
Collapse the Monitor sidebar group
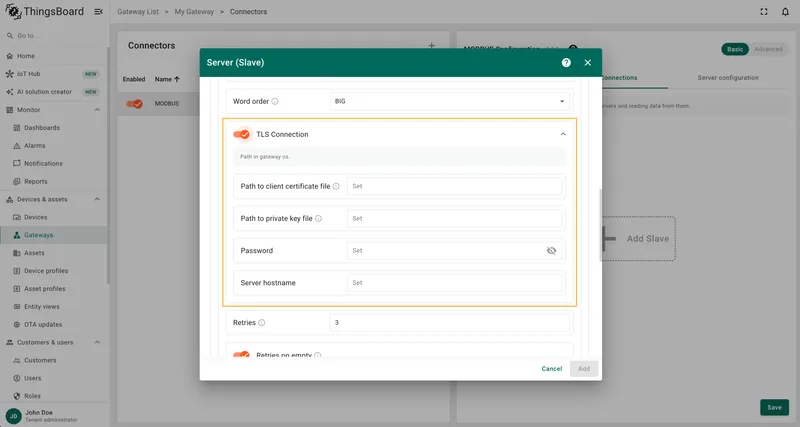tap(97, 110)
